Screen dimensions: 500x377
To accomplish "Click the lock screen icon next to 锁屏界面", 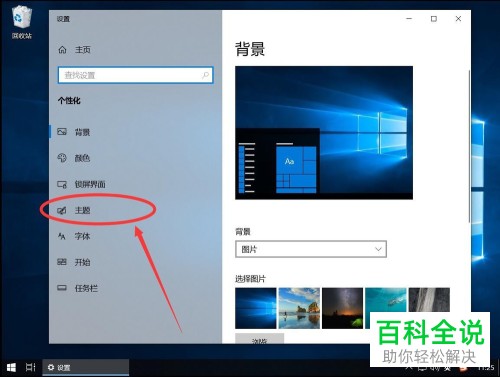I will coord(62,184).
